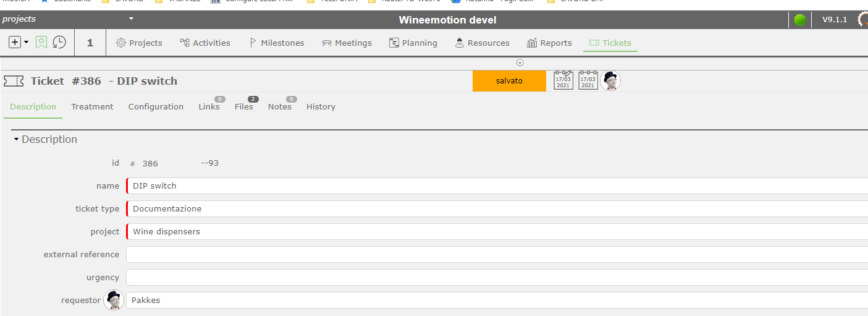Switch to the Configuration tab
This screenshot has width=868, height=316.
pyautogui.click(x=156, y=106)
